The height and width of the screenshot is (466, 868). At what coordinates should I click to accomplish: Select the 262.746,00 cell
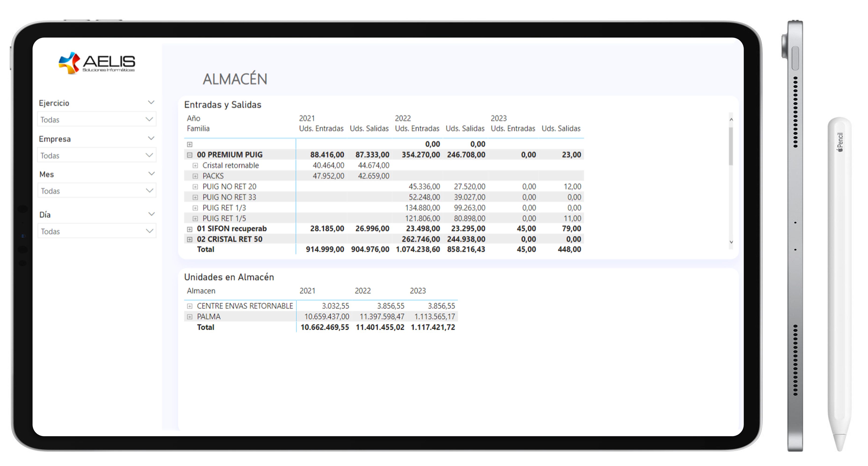[420, 239]
